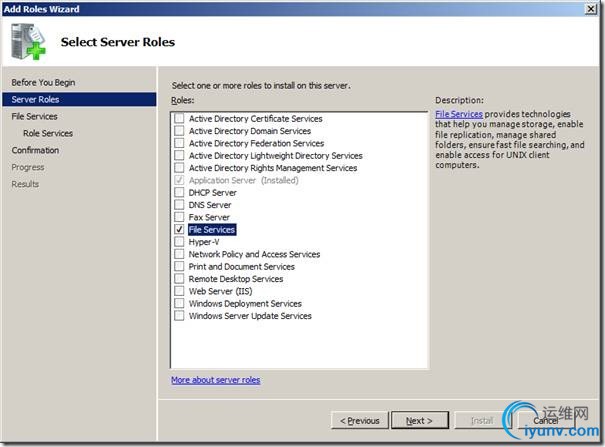Click the server roles wizard header icon

28,42
